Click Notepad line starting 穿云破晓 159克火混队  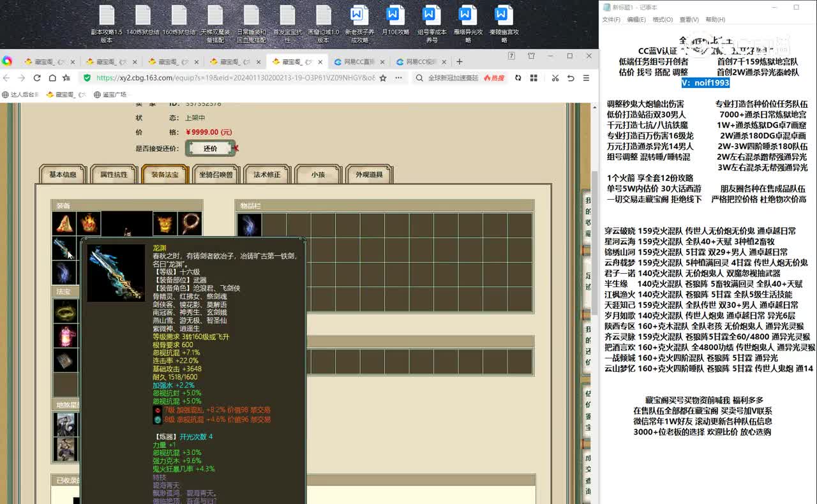pyautogui.click(x=700, y=231)
